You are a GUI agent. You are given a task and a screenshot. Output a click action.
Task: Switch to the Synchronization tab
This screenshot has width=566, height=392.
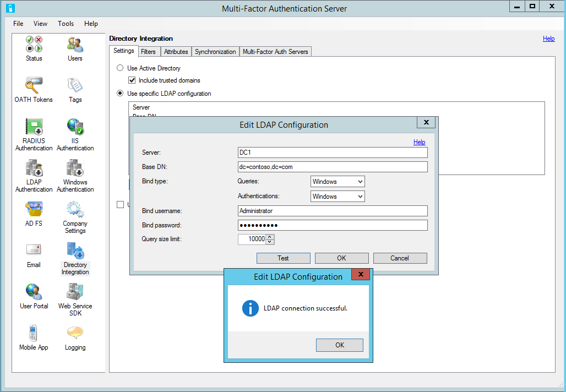[215, 52]
